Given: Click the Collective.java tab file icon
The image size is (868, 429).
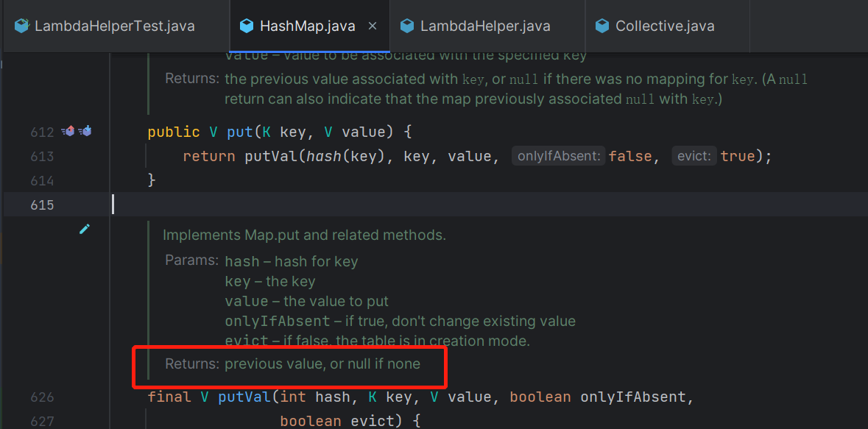Looking at the screenshot, I should pos(602,26).
